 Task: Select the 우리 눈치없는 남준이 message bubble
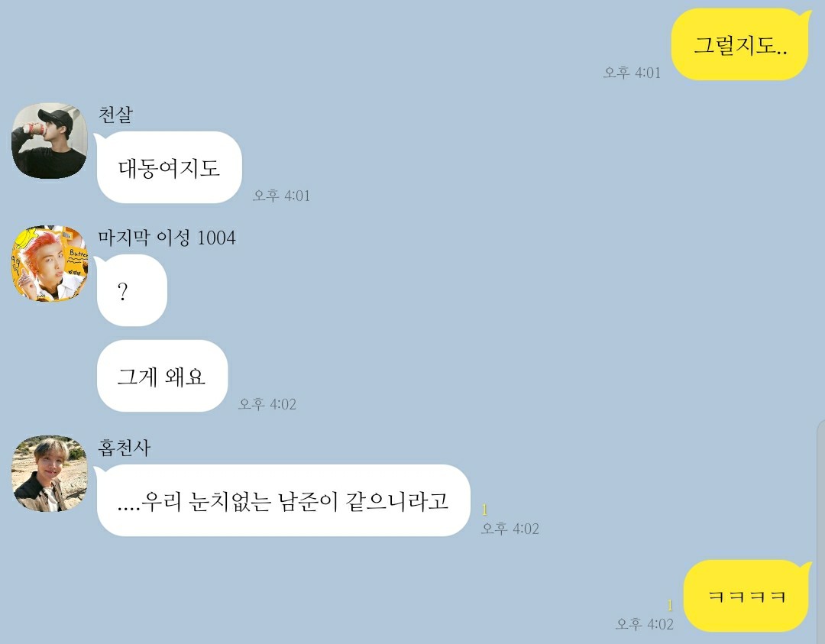(x=283, y=500)
